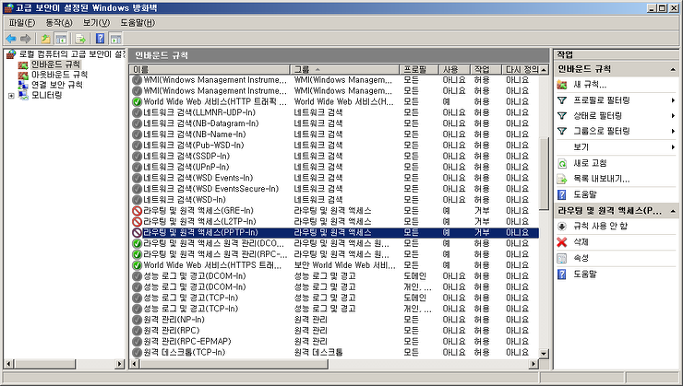Open 프로필로 필터링 submenu arrow
Image resolution: width=683 pixels, height=386 pixels.
point(673,101)
